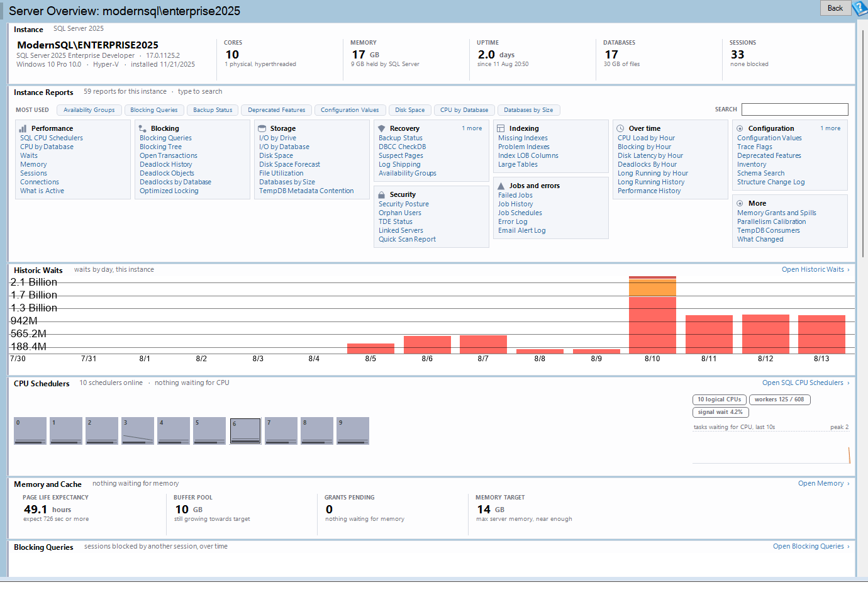Open TempDB Metadata Contention report

pyautogui.click(x=306, y=191)
